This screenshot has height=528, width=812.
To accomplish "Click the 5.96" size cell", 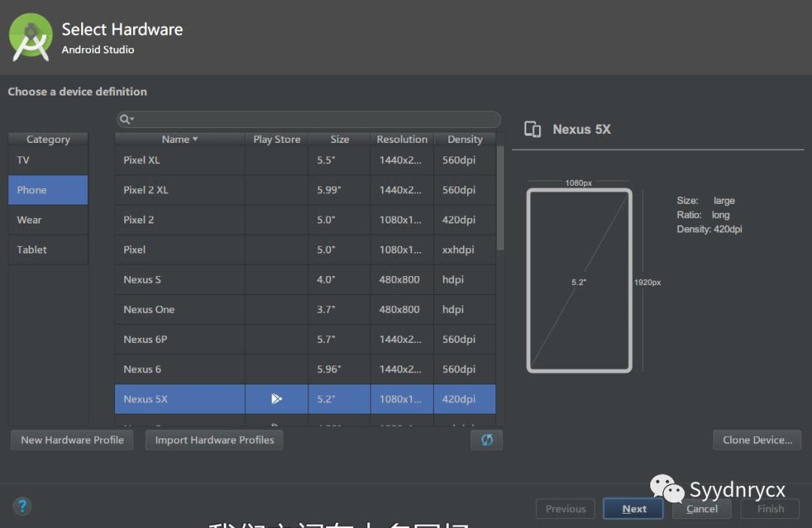I will [x=340, y=369].
